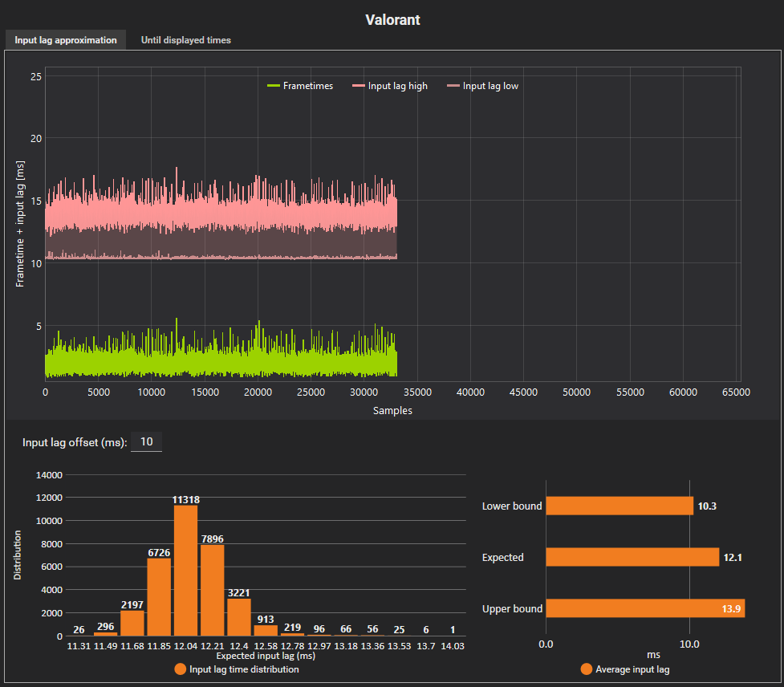Toggle the Frametimes legend entry
This screenshot has height=687, width=784.
click(x=307, y=86)
